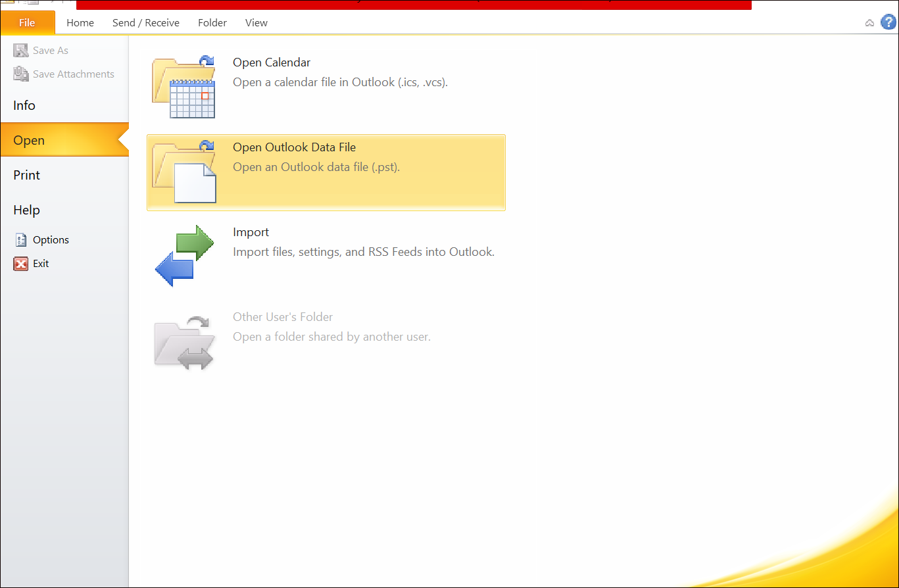899x588 pixels.
Task: Click the Options icon in the sidebar
Action: (x=21, y=240)
